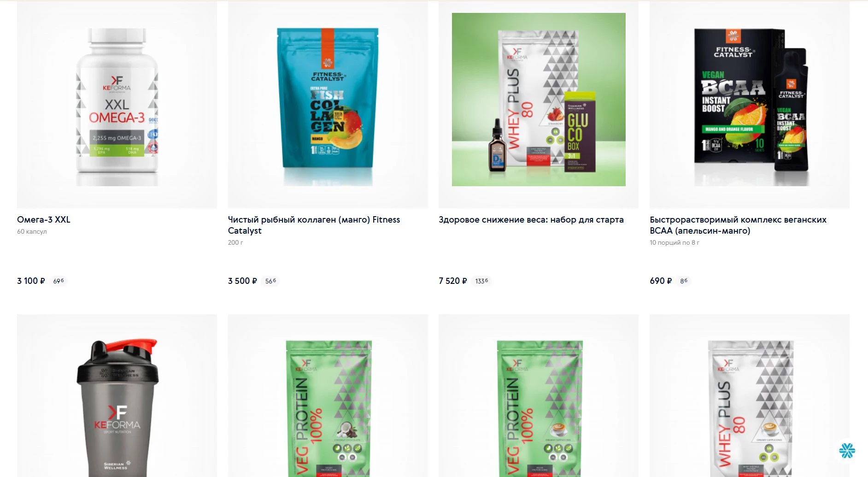
Task: Open the Омега-3 XXL product image
Action: 117,105
